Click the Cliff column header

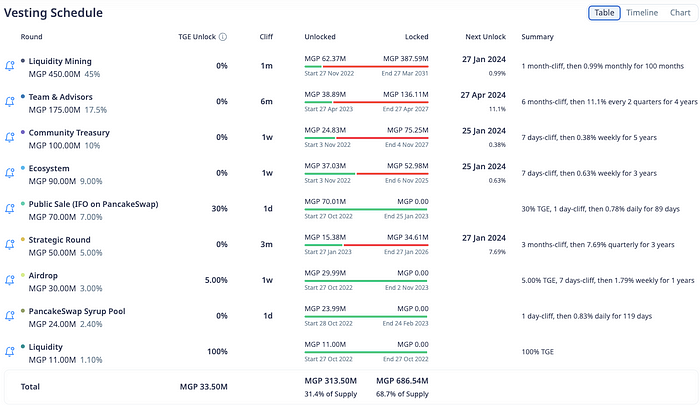[265, 37]
